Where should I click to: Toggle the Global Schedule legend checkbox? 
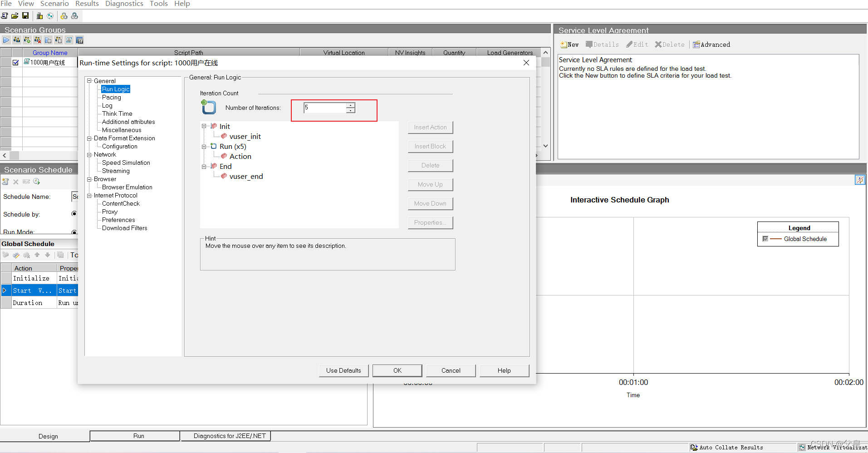click(x=765, y=239)
